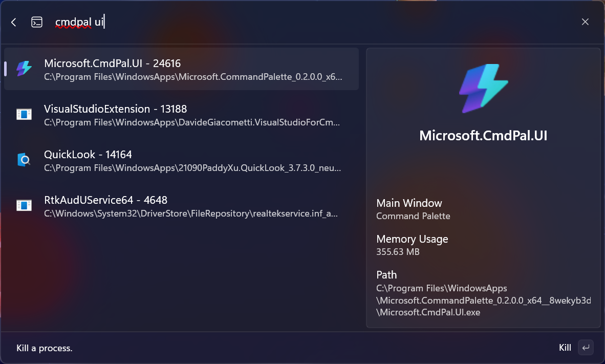Click the Enter key icon next to Kill
Viewport: 605px width, 364px height.
586,348
